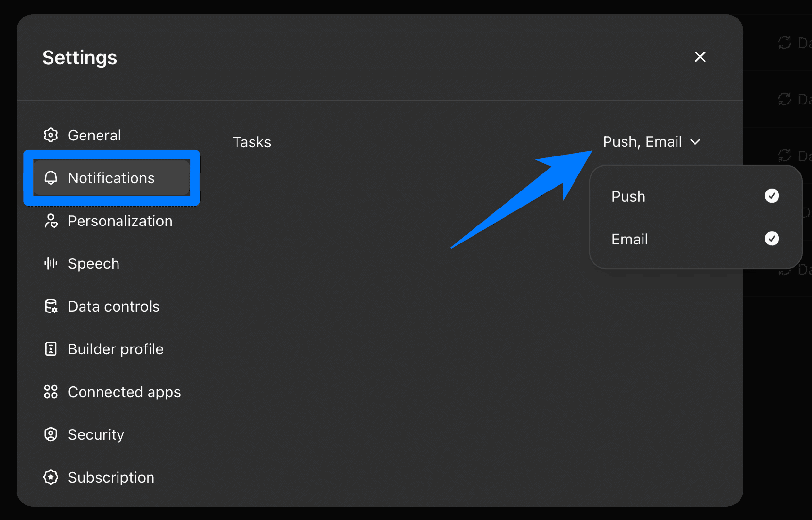Click the Builder profile badge icon
Viewport: 812px width, 520px height.
click(51, 349)
